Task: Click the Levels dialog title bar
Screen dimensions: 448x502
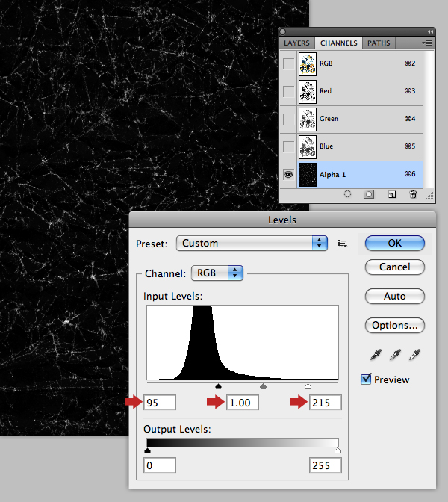Action: pyautogui.click(x=282, y=220)
